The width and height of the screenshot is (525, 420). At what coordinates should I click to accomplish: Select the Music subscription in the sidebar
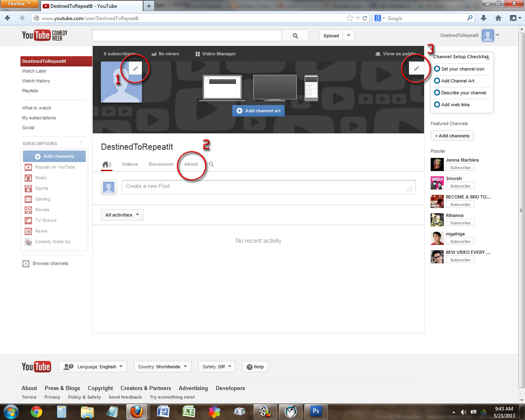(x=41, y=178)
